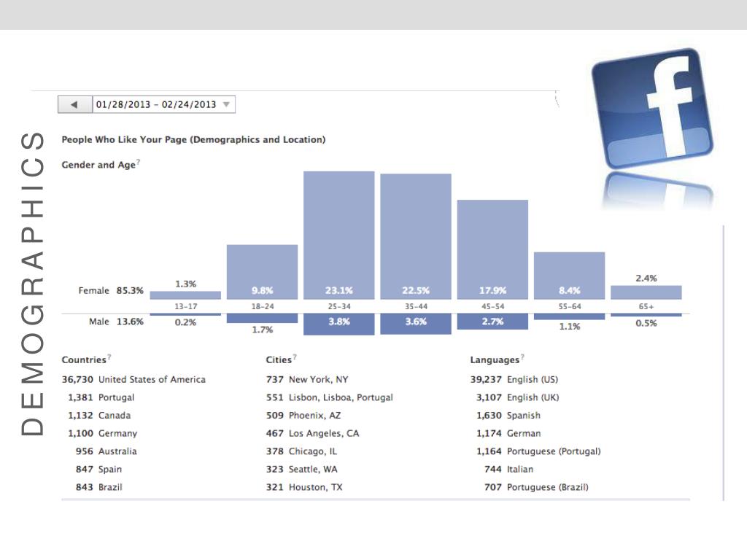Select the male 25-34 bar showing 3.8%
Viewport: 747px width, 560px height.
pyautogui.click(x=338, y=324)
